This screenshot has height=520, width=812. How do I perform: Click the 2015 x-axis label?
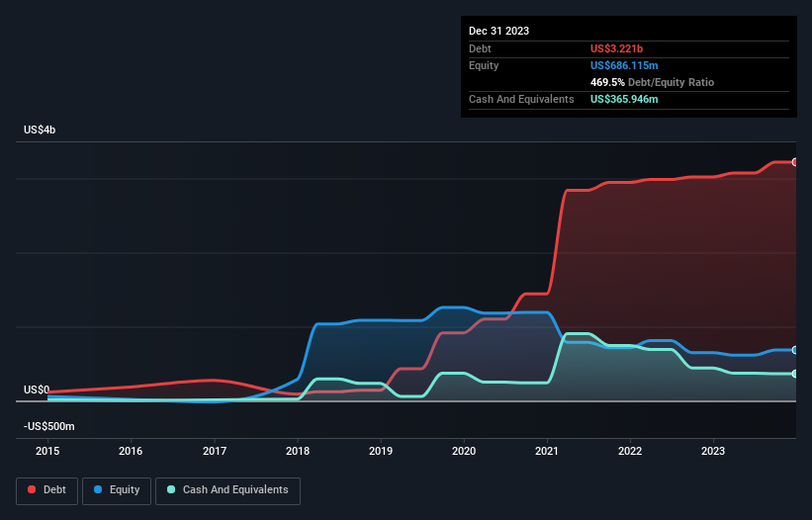tap(47, 451)
